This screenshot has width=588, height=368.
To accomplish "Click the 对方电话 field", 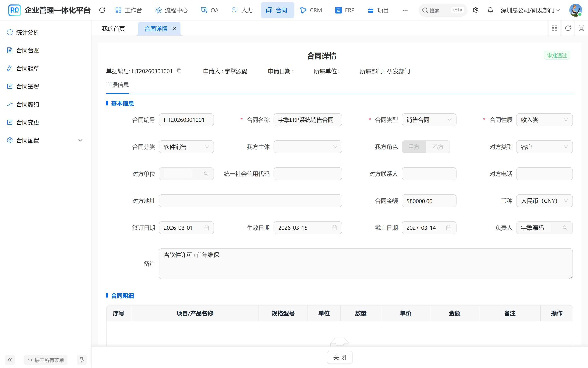I will [544, 174].
